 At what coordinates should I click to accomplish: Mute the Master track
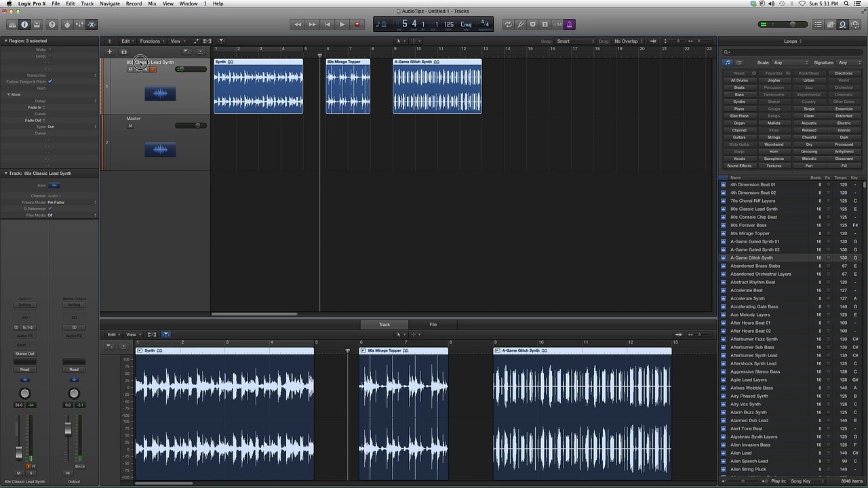[130, 125]
